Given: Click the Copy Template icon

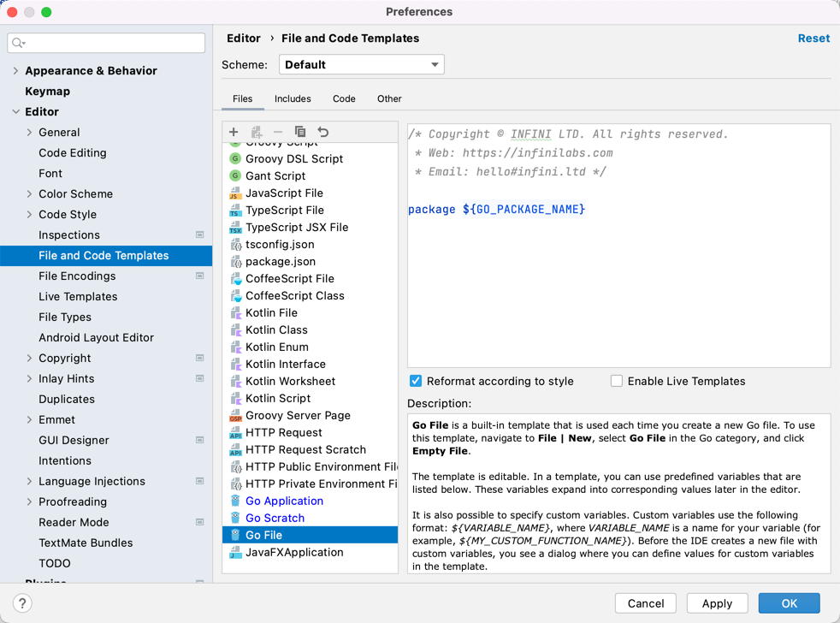Looking at the screenshot, I should [300, 132].
